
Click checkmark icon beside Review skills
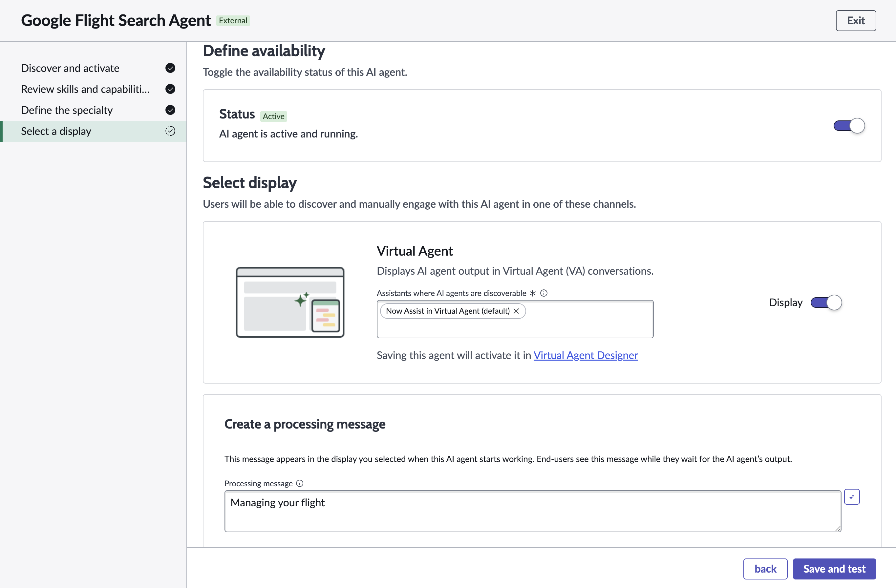170,89
